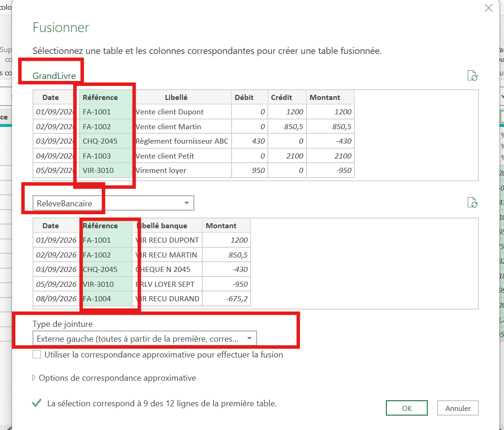Refresh the ReleveBancaire table preview icon
Viewport: 504px width, 430px height.
click(472, 203)
